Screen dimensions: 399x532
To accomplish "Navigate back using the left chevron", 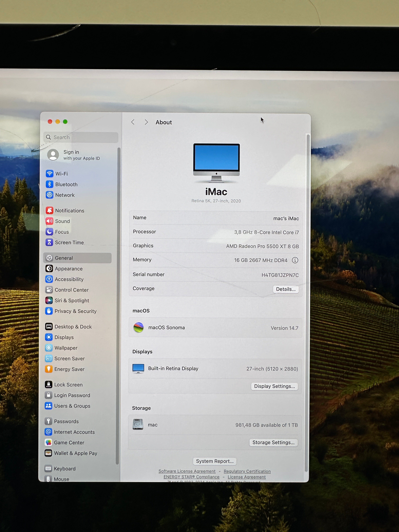I will pos(133,122).
